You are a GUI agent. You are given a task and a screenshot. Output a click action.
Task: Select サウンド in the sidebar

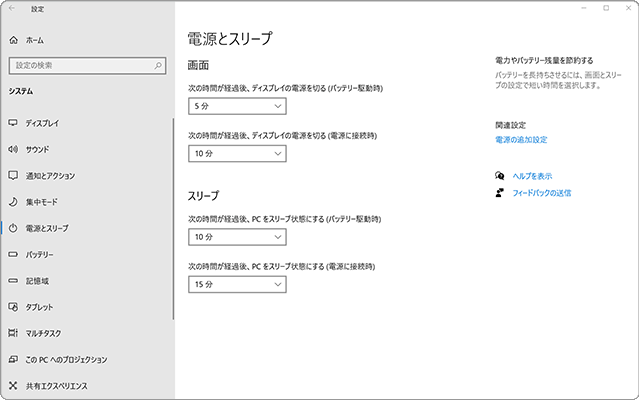[x=37, y=149]
